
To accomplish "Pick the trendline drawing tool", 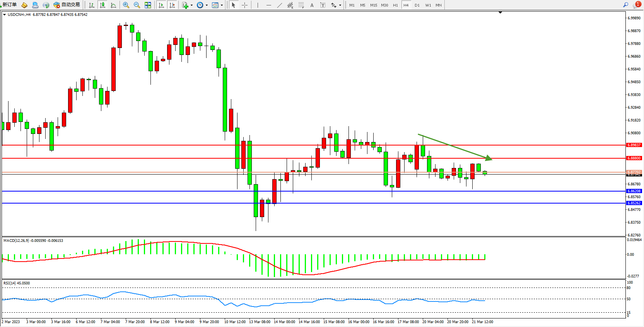I will coord(280,5).
